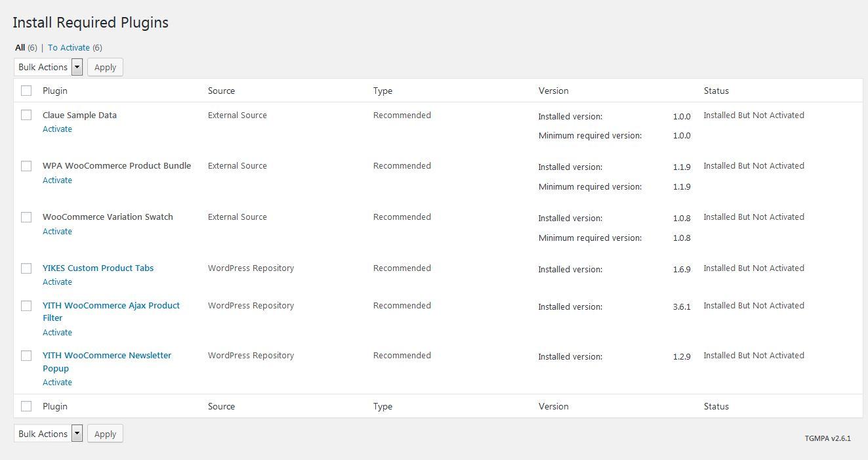Open the YITH WooCommerce Newsletter Popup link
Image resolution: width=868 pixels, height=460 pixels.
pyautogui.click(x=107, y=362)
